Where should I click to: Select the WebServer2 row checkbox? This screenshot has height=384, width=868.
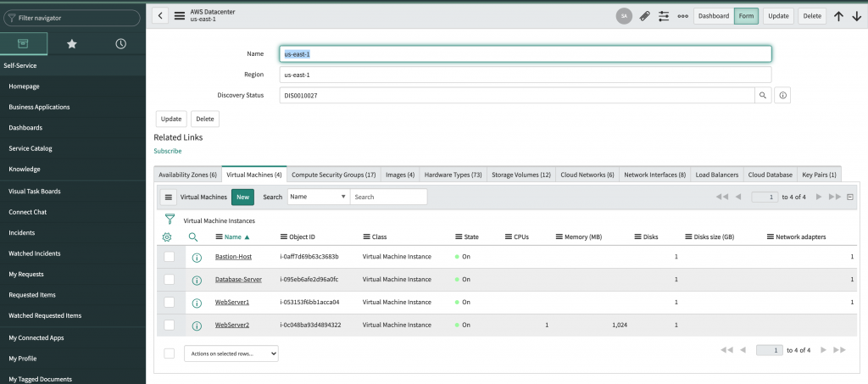tap(170, 325)
